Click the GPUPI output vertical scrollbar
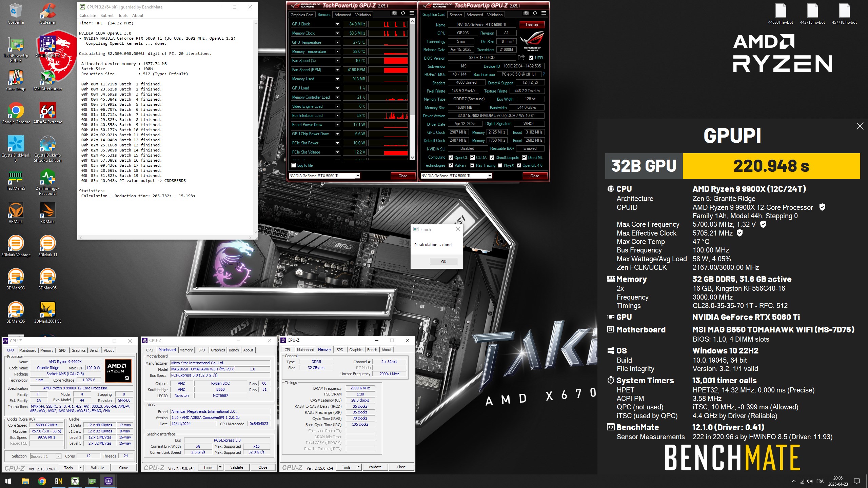This screenshot has height=488, width=868. [255, 127]
